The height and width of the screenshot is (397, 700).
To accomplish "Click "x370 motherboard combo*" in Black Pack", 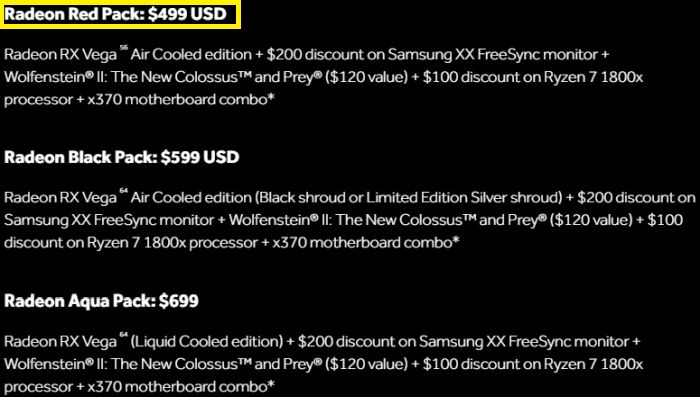I will click(366, 243).
